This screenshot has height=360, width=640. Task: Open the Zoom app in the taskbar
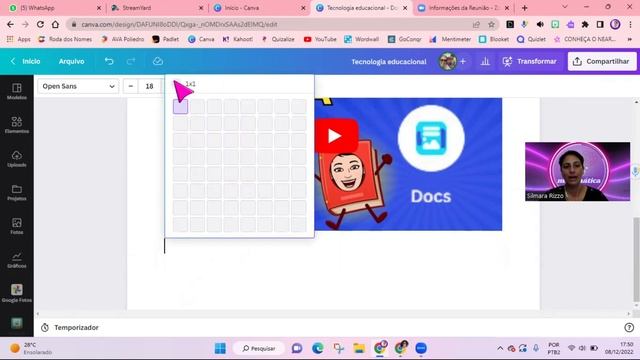click(421, 348)
